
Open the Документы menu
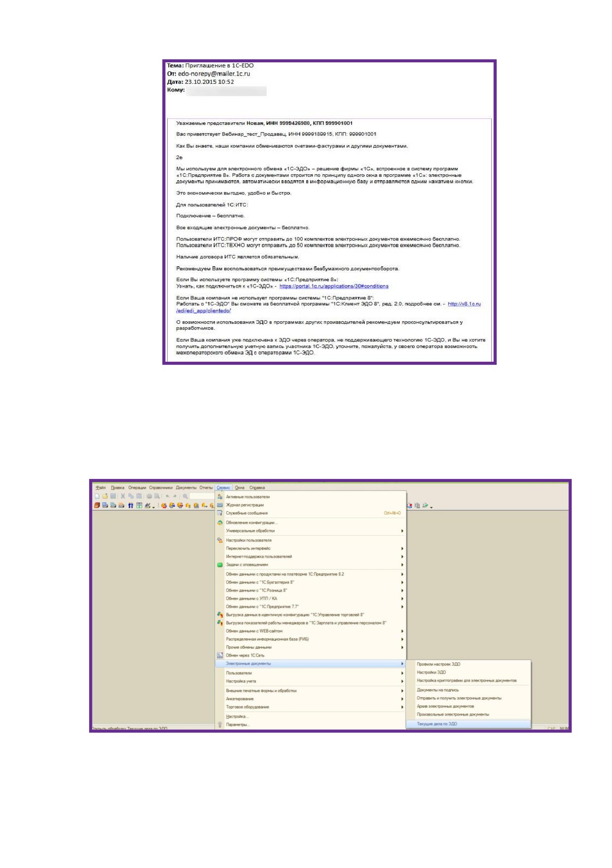pyautogui.click(x=186, y=487)
